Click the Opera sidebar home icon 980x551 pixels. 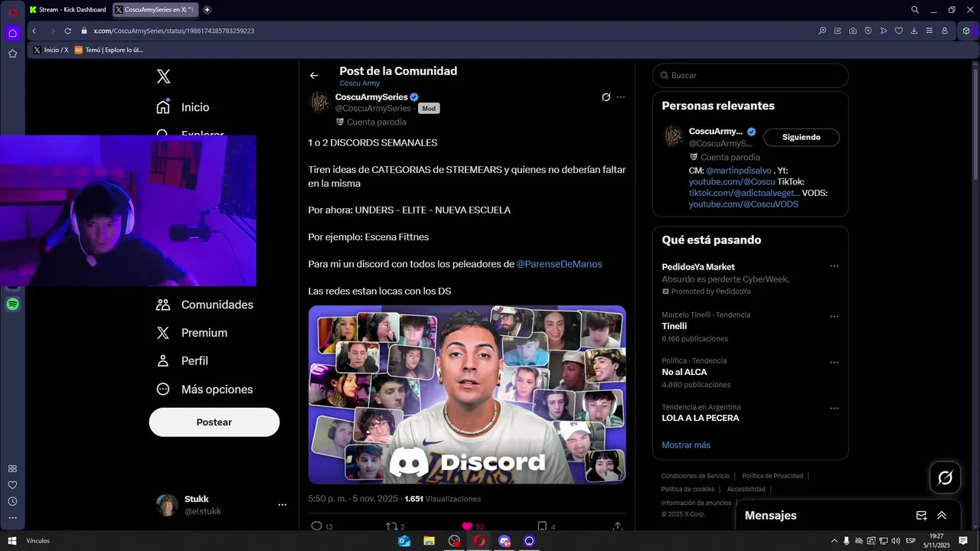(x=12, y=33)
